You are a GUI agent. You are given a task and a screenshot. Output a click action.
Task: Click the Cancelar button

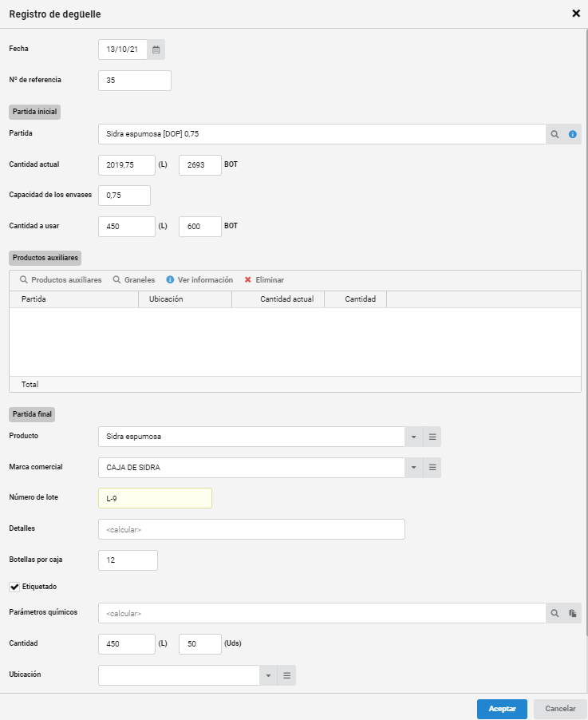point(560,709)
